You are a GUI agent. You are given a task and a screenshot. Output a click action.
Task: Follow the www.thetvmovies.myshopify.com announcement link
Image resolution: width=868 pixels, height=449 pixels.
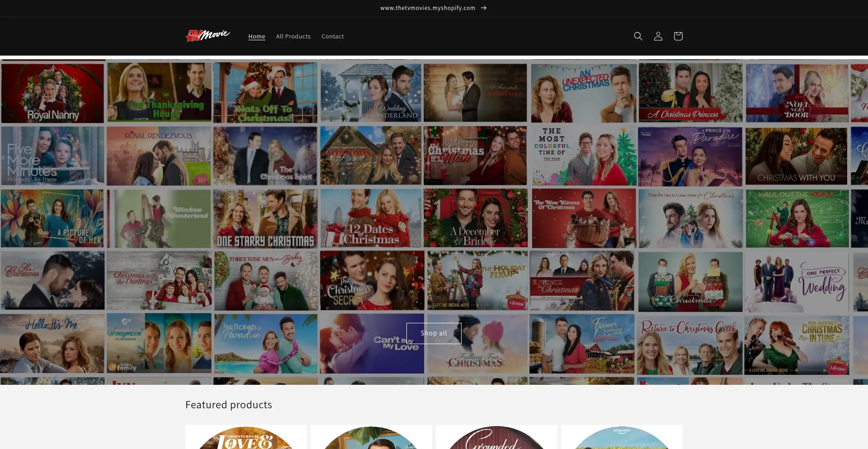pyautogui.click(x=427, y=8)
